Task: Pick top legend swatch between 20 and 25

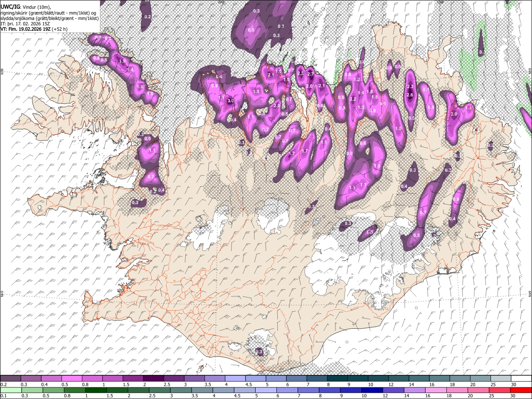Action: tap(480, 378)
